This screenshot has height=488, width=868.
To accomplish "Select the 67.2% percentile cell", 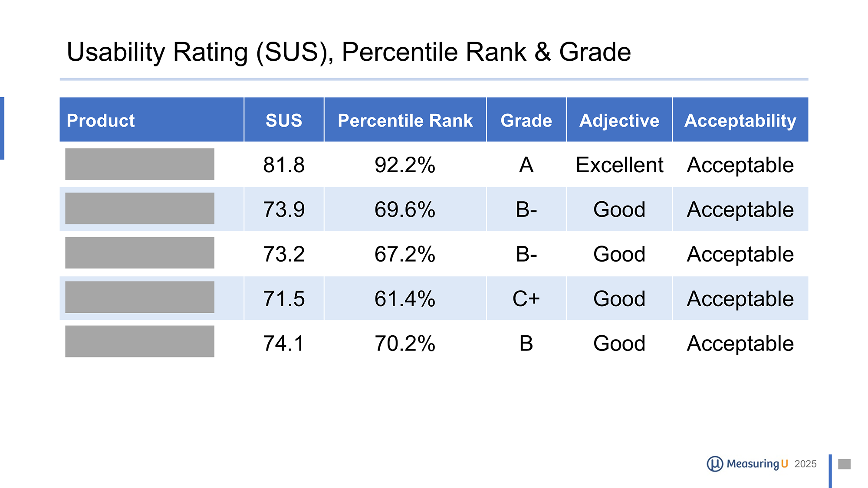I will tap(405, 254).
